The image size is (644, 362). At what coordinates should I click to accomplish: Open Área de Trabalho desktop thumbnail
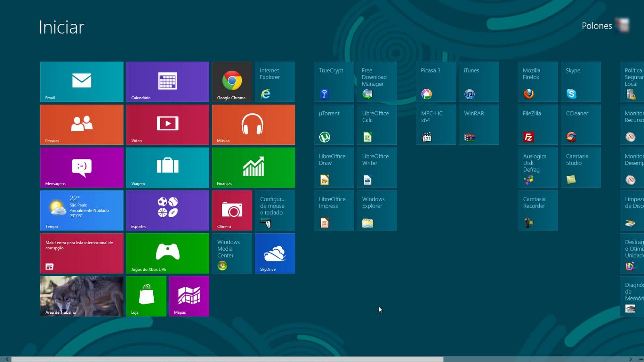pyautogui.click(x=82, y=296)
